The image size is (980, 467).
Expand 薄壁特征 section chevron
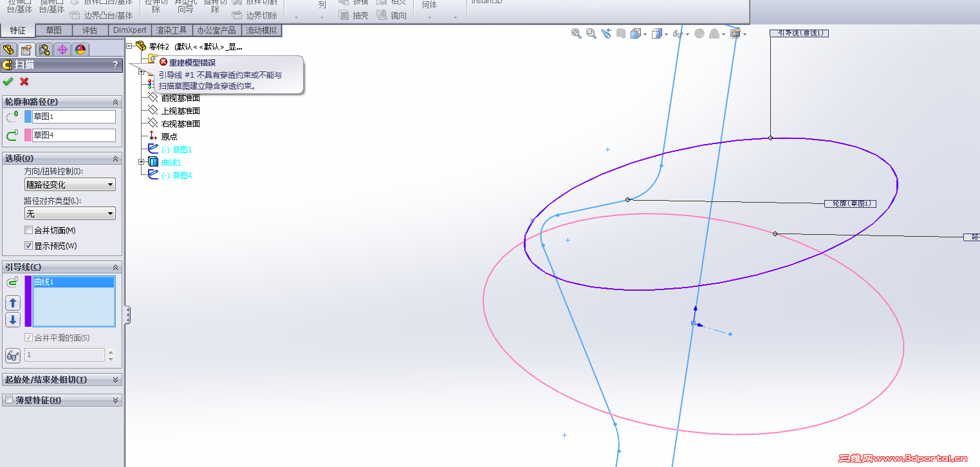pos(116,400)
